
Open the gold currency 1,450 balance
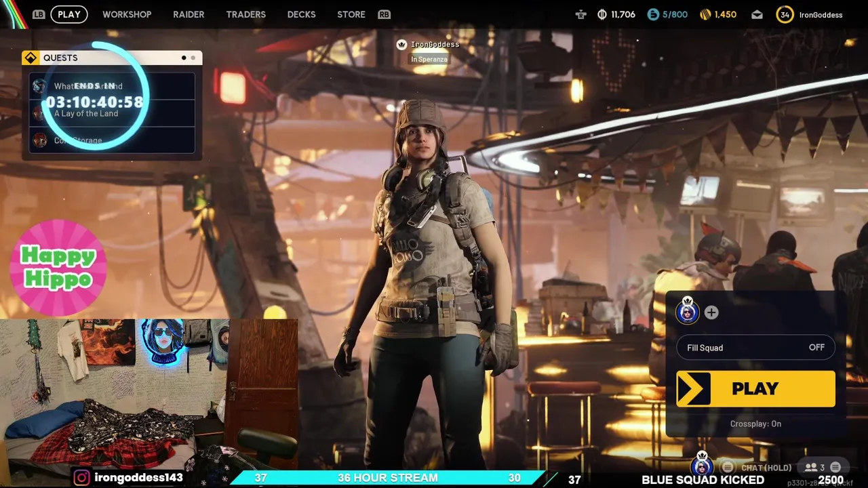click(x=717, y=14)
